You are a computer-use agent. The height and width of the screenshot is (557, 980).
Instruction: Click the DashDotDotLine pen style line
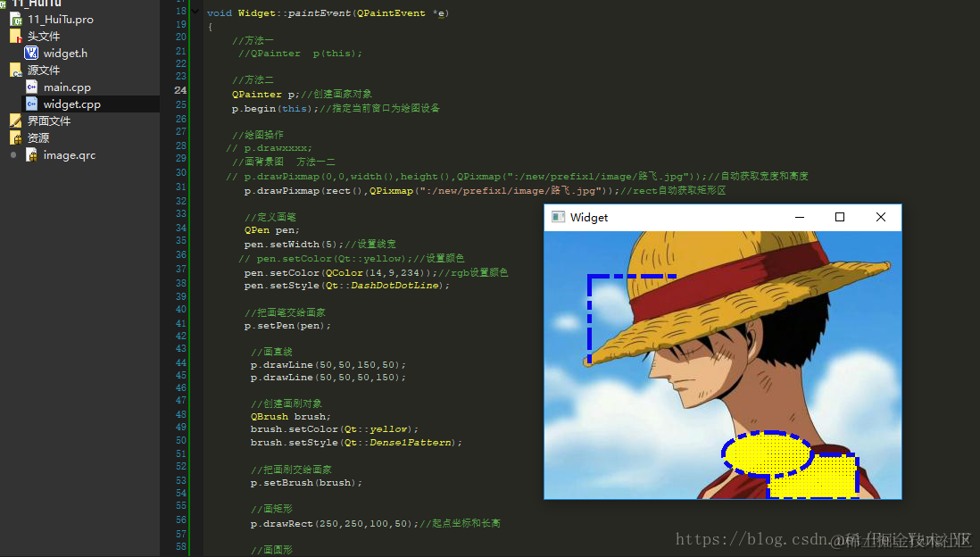coord(347,286)
